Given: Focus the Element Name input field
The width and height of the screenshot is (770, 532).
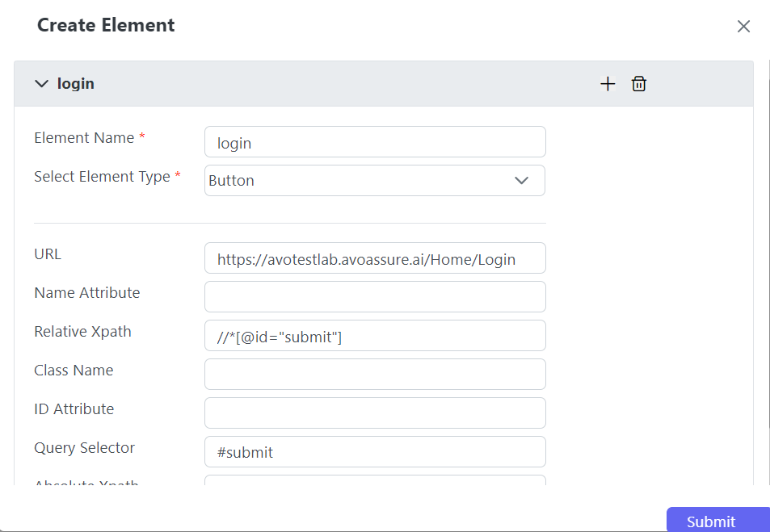Looking at the screenshot, I should [375, 142].
